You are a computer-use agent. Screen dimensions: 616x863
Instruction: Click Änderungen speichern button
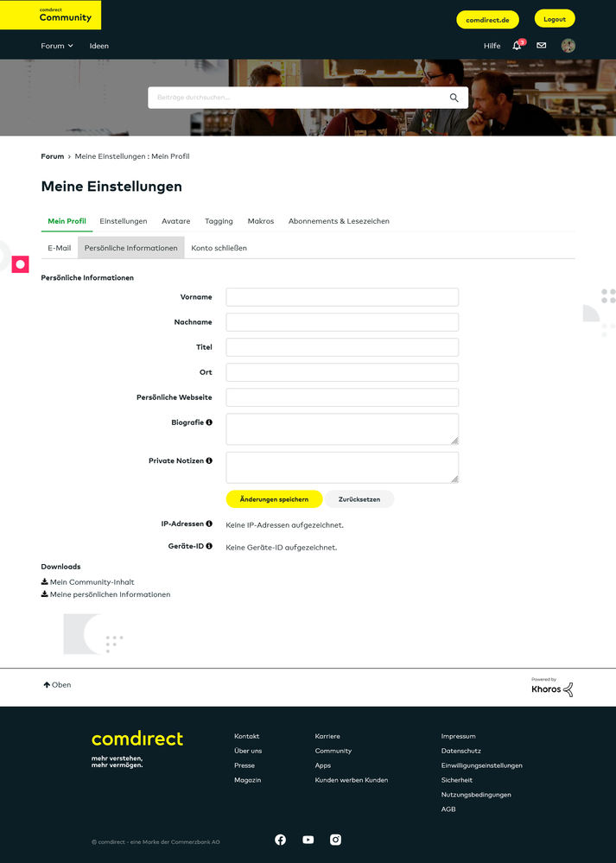(x=274, y=499)
